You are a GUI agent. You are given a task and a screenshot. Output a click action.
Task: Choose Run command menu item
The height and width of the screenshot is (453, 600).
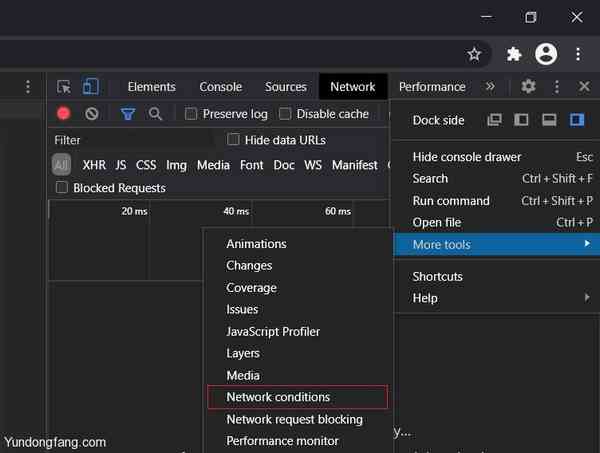(496, 201)
